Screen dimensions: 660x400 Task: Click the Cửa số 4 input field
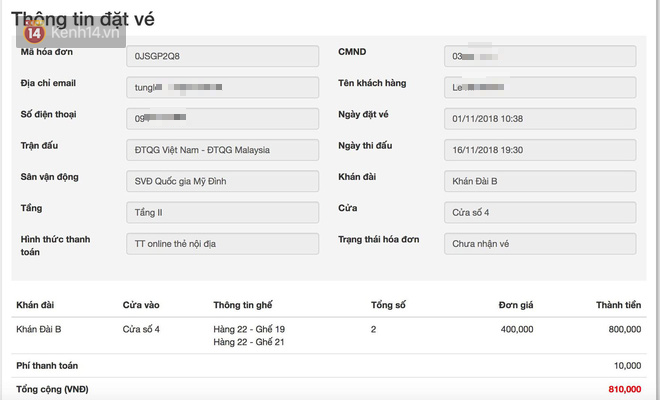tap(540, 213)
